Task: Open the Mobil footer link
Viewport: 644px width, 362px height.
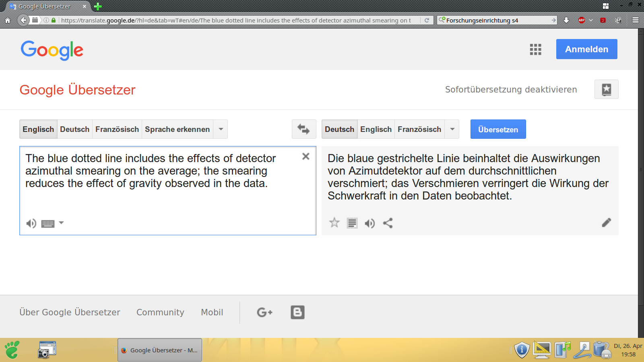Action: (212, 312)
